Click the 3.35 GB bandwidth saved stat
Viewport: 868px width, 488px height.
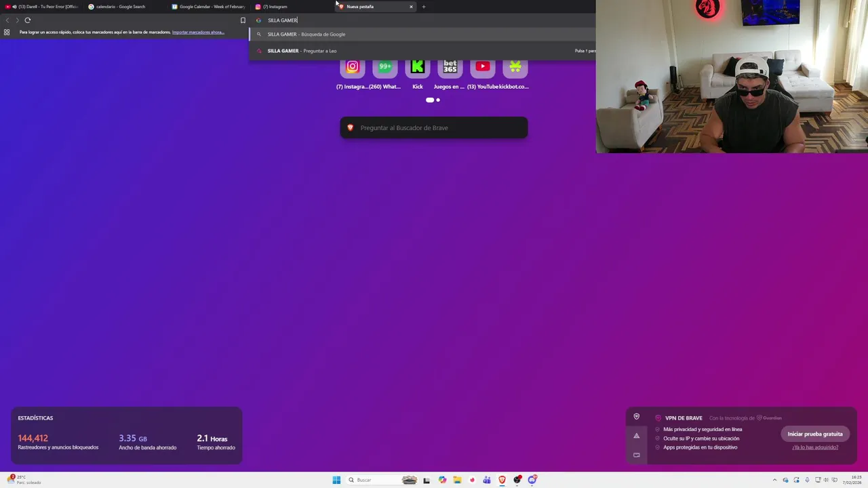(x=148, y=443)
